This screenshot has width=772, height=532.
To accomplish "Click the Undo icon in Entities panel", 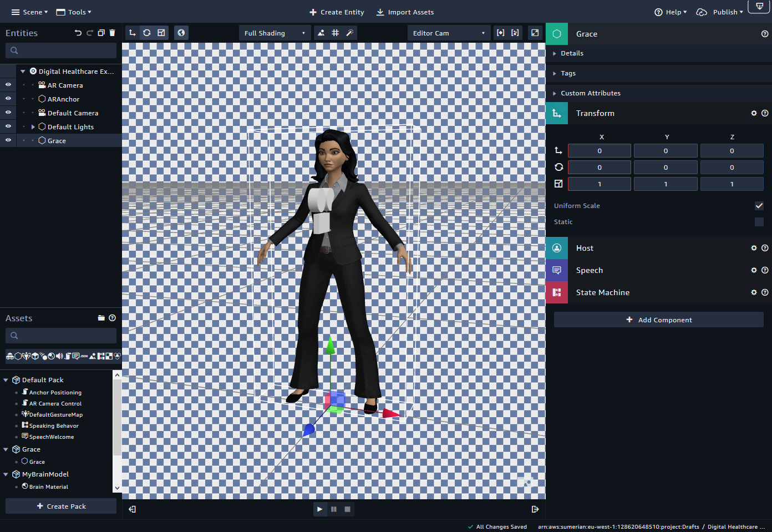I will 78,33.
